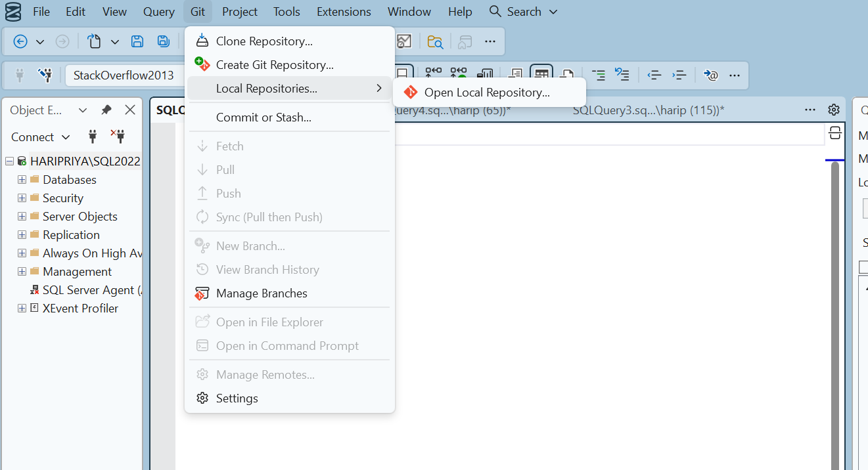Switch to the harip (65) query tab

tap(453, 110)
